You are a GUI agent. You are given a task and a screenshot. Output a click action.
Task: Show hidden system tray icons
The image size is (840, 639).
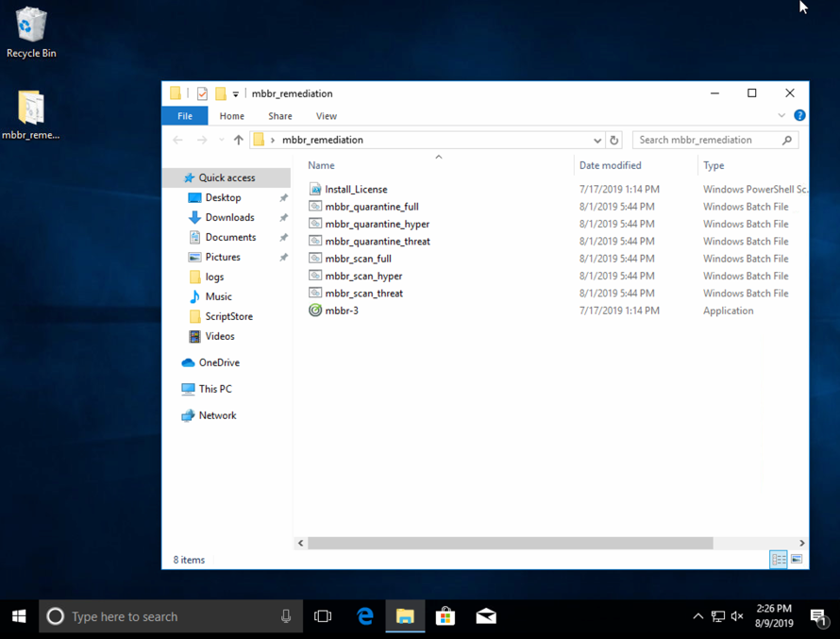(x=697, y=616)
